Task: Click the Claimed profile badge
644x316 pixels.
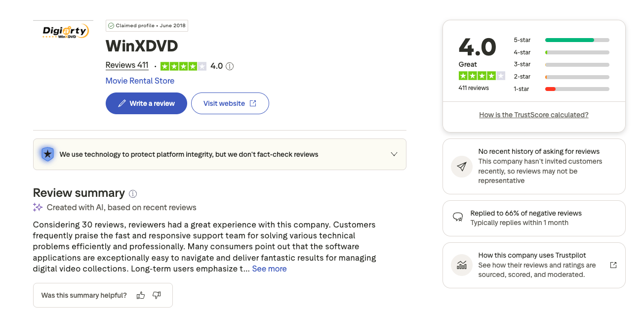Action: pyautogui.click(x=147, y=26)
